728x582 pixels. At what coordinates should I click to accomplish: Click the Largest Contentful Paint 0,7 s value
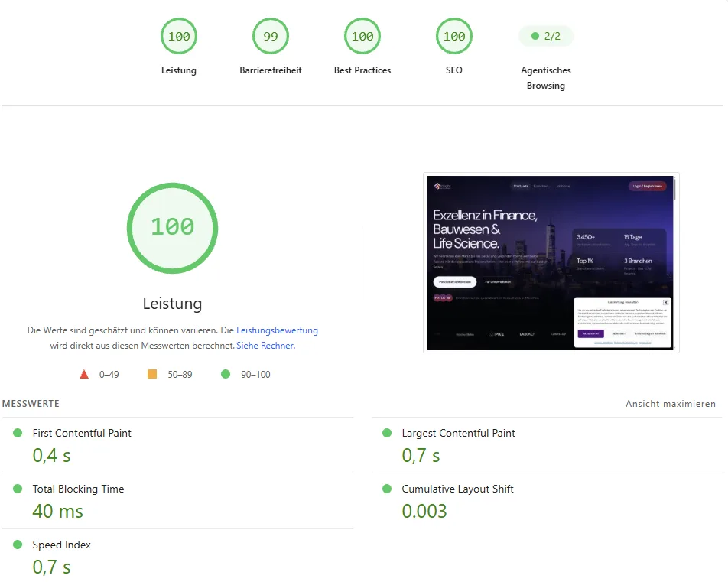click(x=421, y=456)
